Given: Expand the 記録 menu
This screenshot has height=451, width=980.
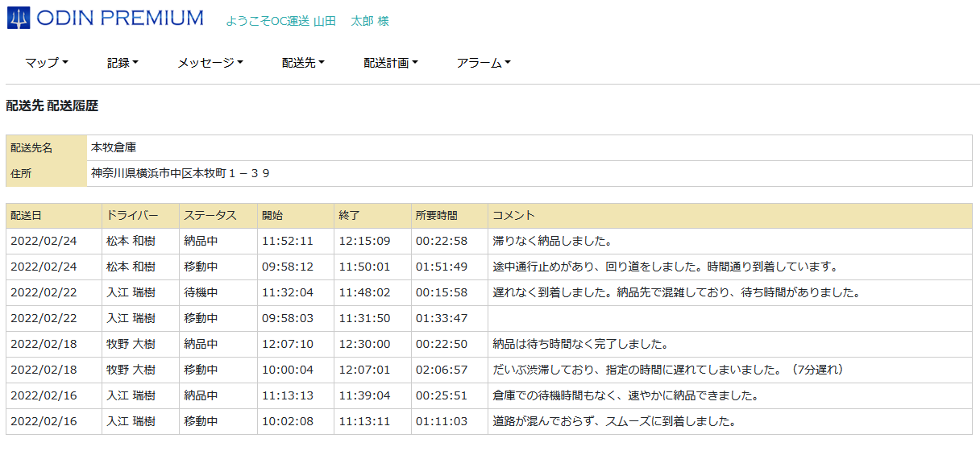Looking at the screenshot, I should point(122,63).
